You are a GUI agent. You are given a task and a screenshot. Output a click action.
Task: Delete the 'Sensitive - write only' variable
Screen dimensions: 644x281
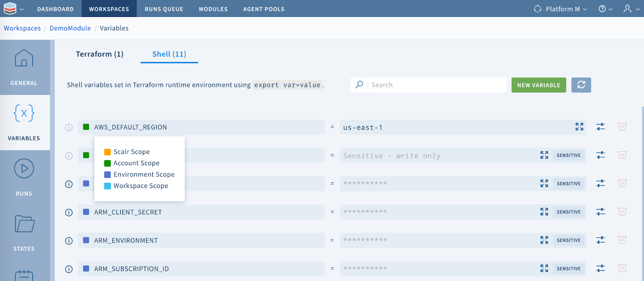622,155
